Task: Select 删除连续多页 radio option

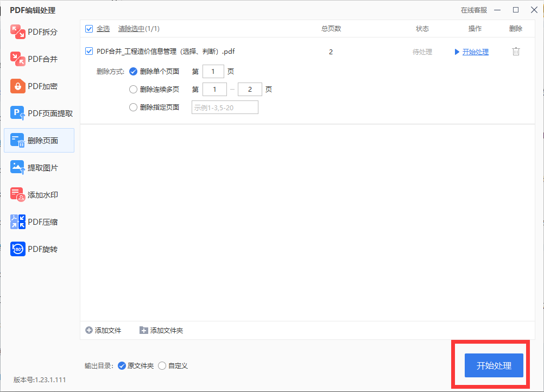Action: [x=133, y=90]
